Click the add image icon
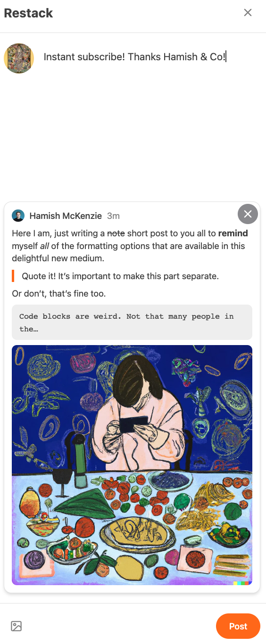This screenshot has width=266, height=644. coord(17,626)
